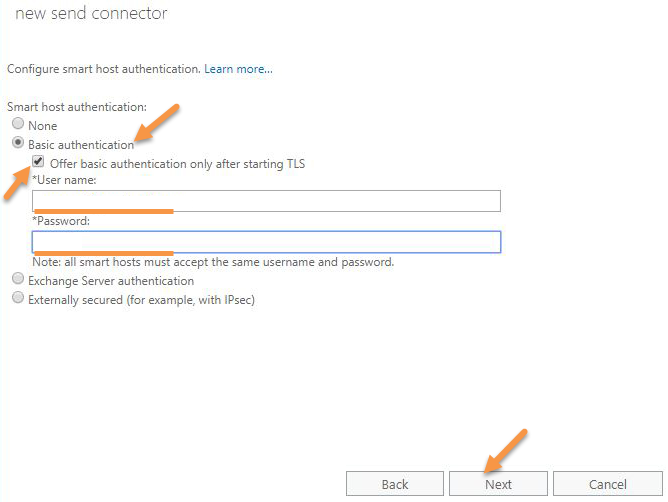Click the smart hosts note text
This screenshot has height=502, width=668.
tap(213, 262)
